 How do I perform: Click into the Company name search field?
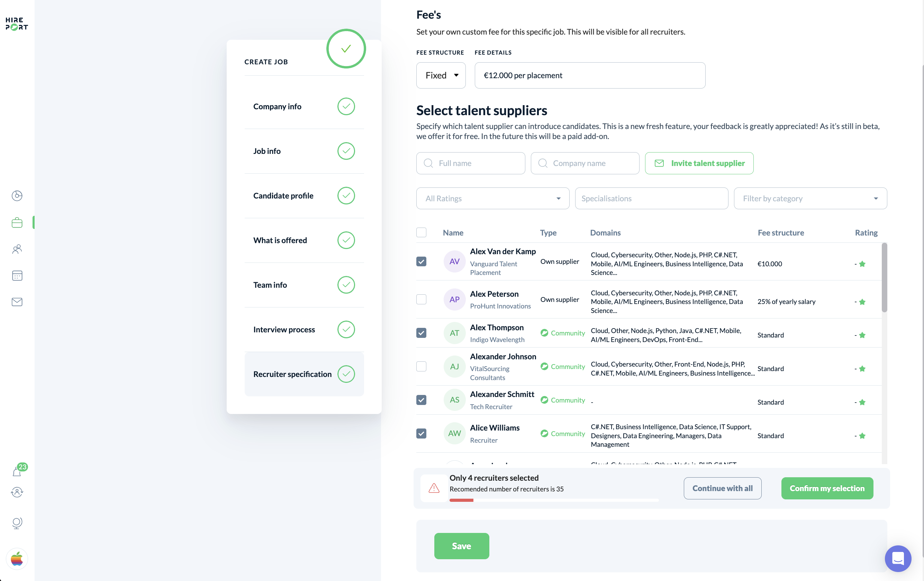click(x=585, y=163)
